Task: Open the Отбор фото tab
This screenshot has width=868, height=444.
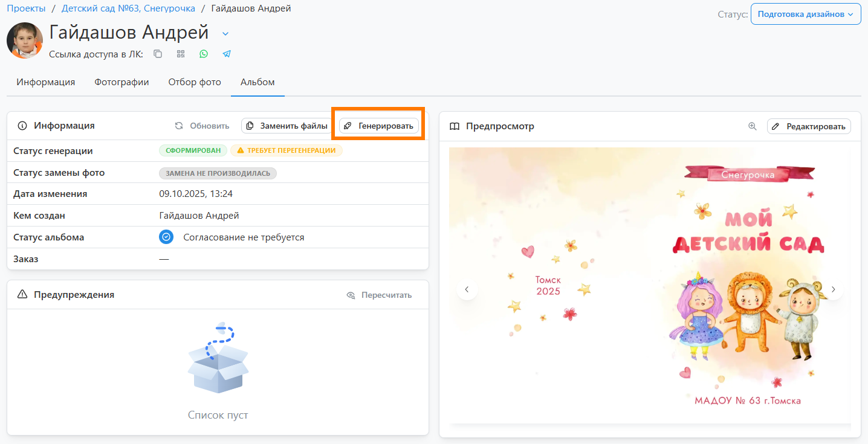Action: pos(195,82)
